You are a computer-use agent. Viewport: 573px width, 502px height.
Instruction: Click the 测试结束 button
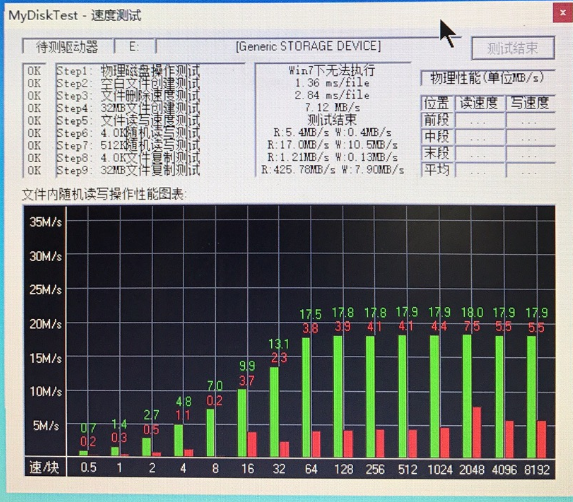pyautogui.click(x=513, y=48)
